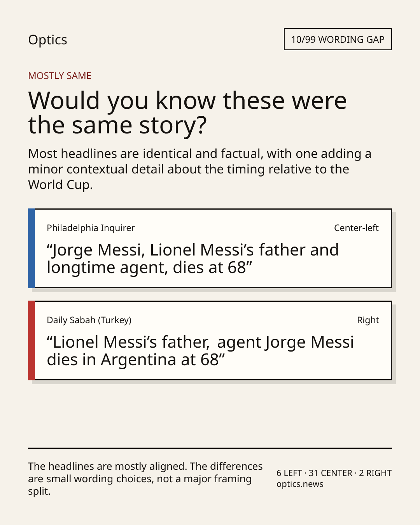Click the main headline about same story
The height and width of the screenshot is (525, 420).
187,112
